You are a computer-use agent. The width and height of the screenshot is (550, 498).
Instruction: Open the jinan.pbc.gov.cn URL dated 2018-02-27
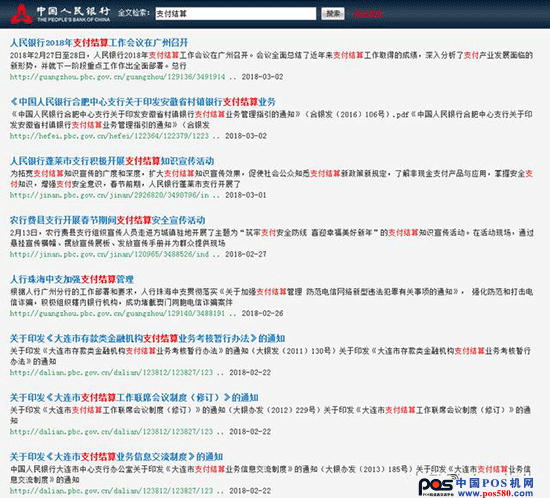point(109,254)
